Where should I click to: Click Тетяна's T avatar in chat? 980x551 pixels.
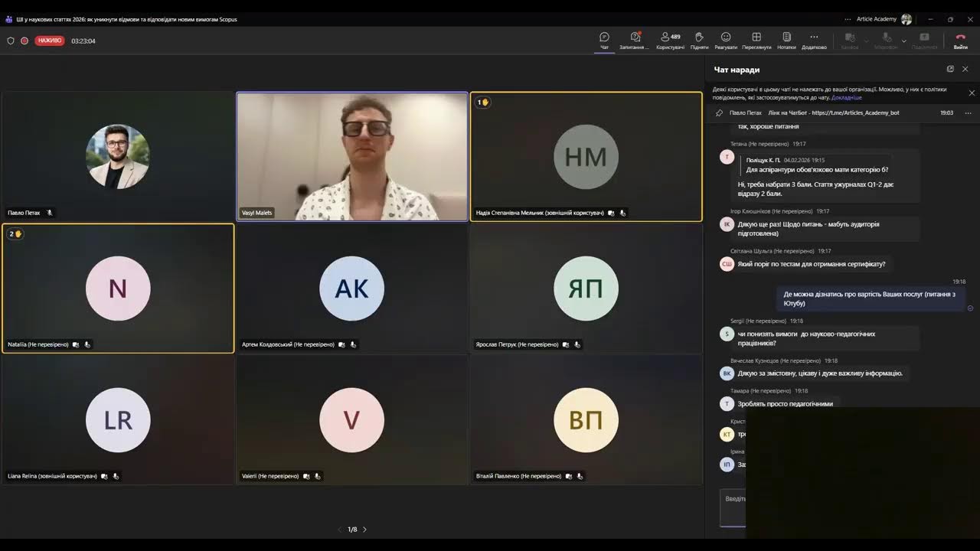(727, 157)
